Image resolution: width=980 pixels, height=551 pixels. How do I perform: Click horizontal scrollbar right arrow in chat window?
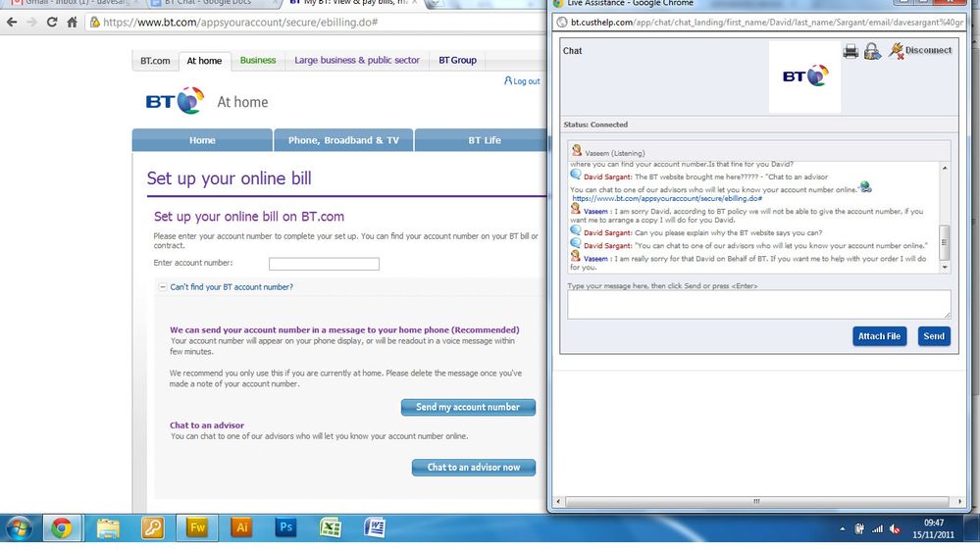[960, 502]
